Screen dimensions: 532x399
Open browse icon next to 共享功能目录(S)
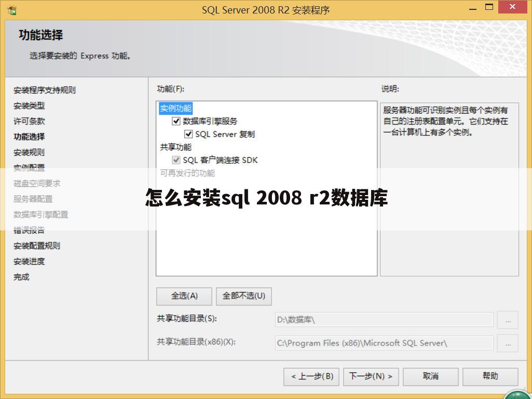coord(507,320)
